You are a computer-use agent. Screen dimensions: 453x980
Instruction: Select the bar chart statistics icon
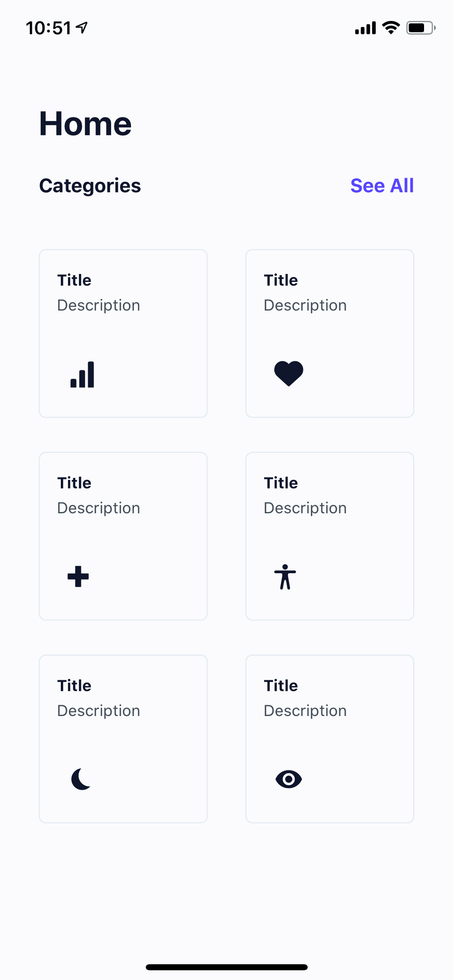[x=82, y=375]
